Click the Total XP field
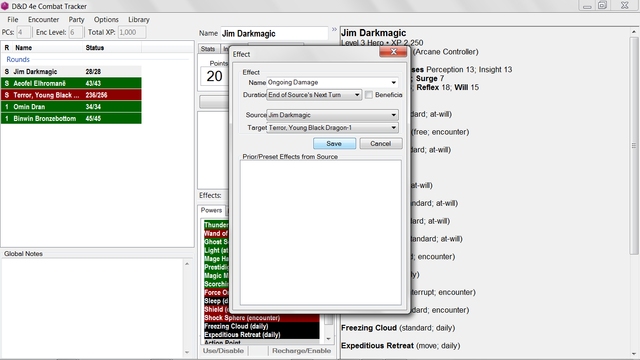The height and width of the screenshot is (360, 640). click(x=132, y=32)
